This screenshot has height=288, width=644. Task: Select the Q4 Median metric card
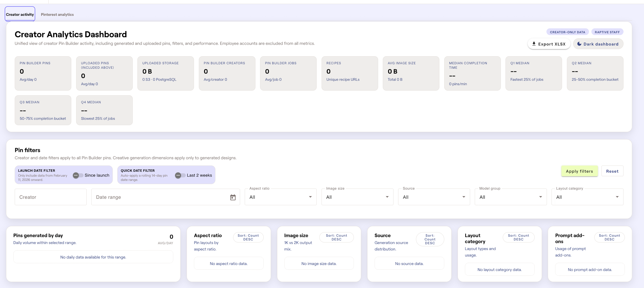(104, 110)
